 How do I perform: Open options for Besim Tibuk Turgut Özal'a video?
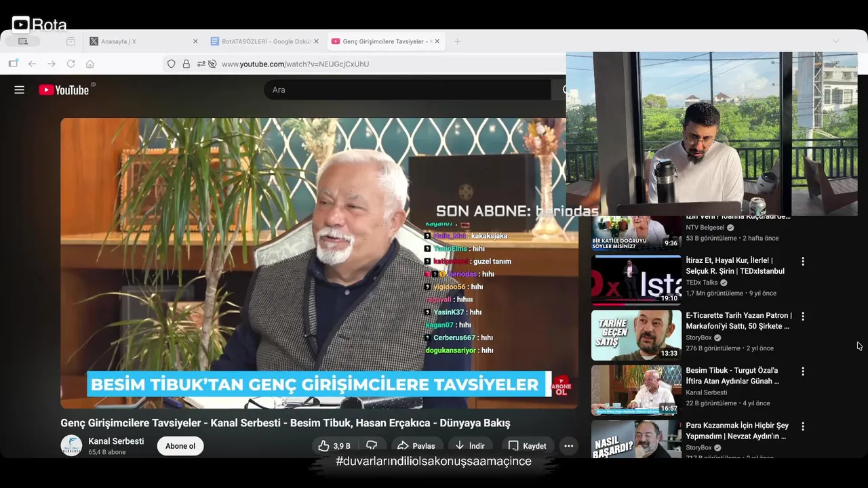[x=803, y=371]
